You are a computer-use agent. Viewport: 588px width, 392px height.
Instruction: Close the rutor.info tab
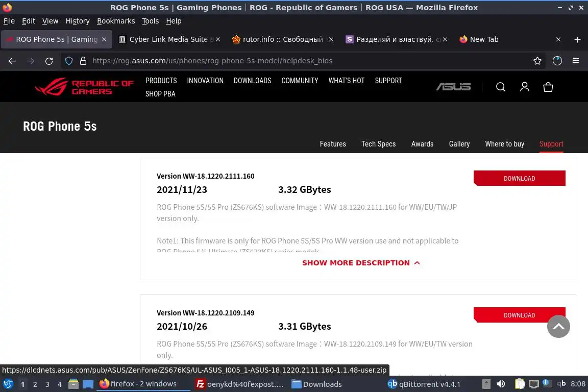coord(331,39)
